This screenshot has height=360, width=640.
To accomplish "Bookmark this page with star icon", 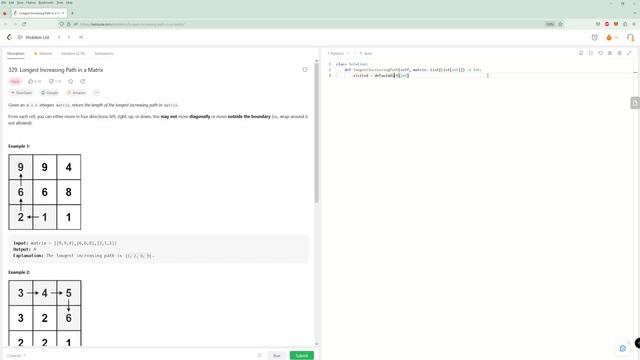I will coord(560,24).
